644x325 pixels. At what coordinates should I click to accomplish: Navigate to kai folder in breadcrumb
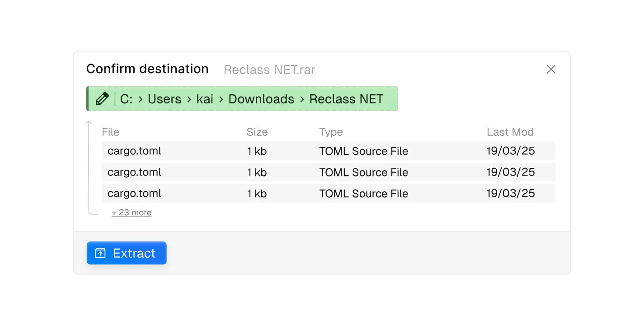[205, 99]
